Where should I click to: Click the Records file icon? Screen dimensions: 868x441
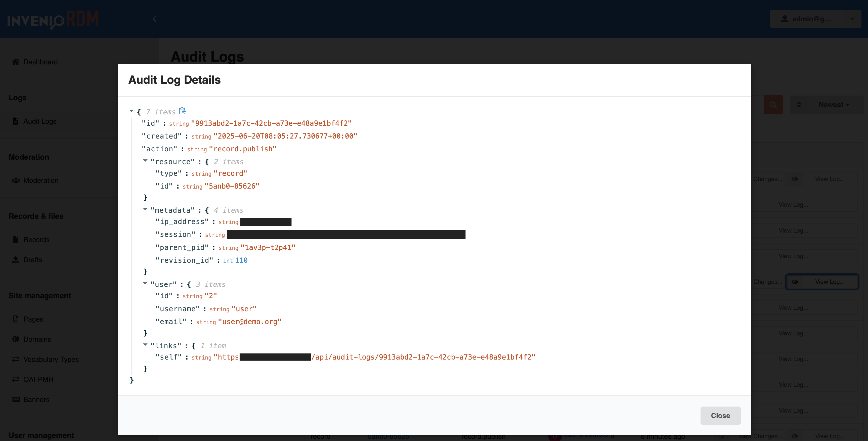click(16, 240)
